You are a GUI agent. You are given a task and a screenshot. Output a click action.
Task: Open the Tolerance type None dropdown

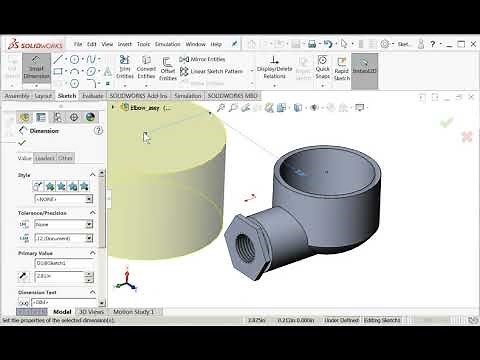click(89, 224)
